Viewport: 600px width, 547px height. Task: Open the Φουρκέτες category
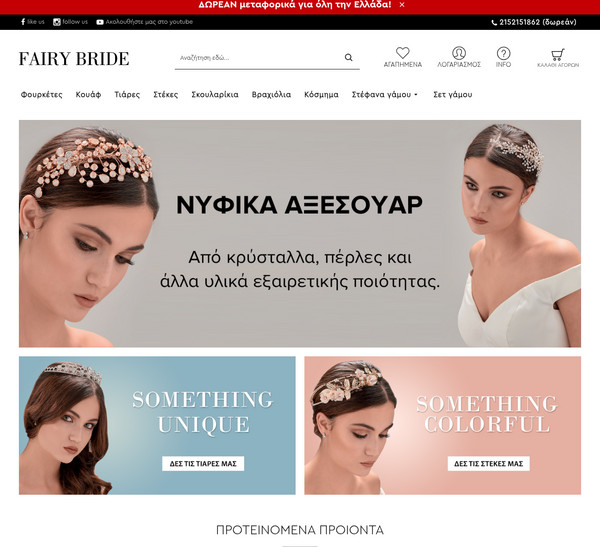tap(42, 95)
